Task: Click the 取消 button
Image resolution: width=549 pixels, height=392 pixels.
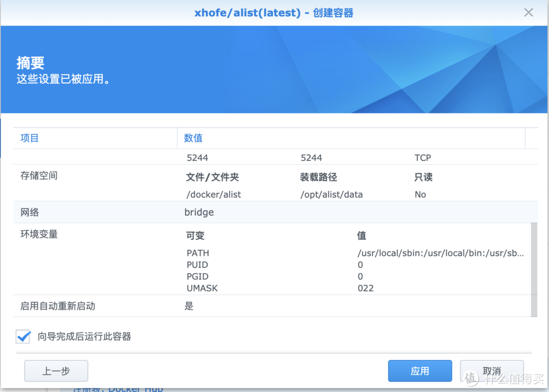Action: [491, 371]
